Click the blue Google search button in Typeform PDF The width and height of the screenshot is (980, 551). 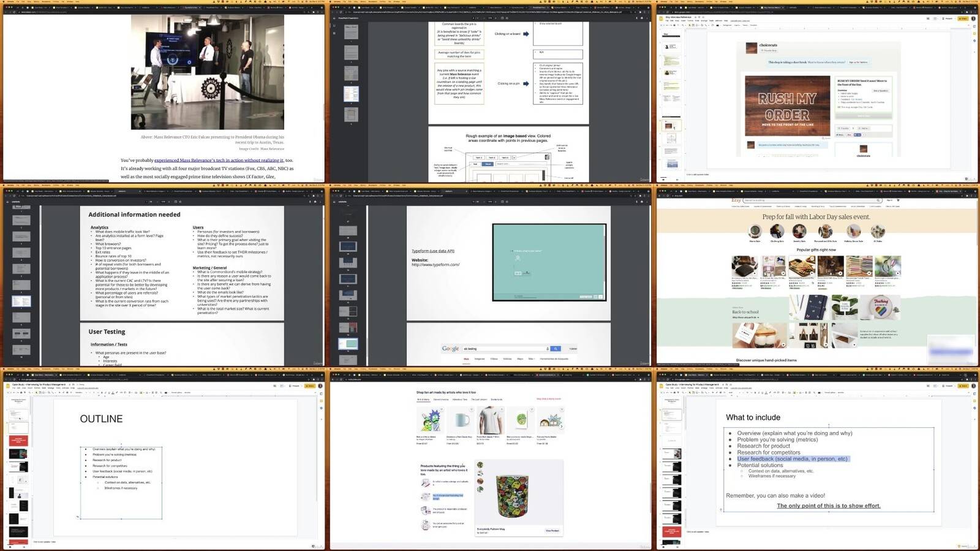(x=556, y=348)
